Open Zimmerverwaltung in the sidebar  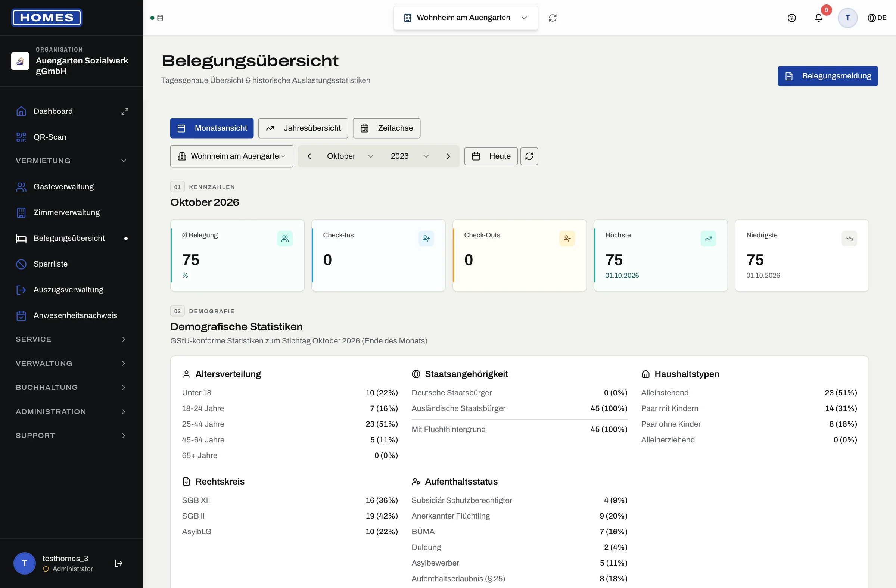pyautogui.click(x=72, y=212)
